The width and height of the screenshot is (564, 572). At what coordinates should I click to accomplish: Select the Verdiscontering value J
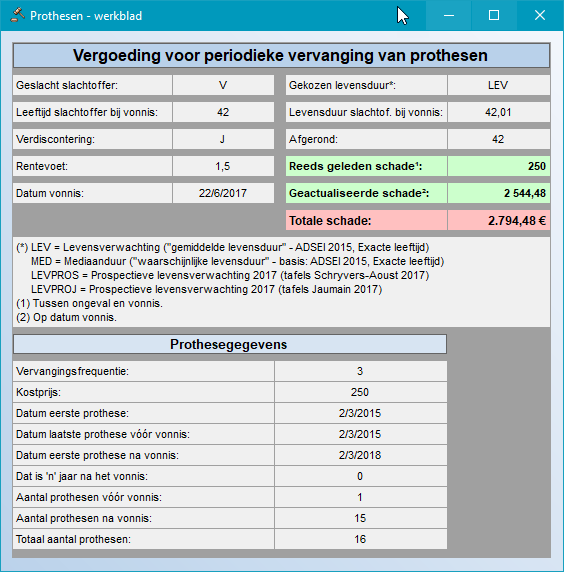click(223, 139)
